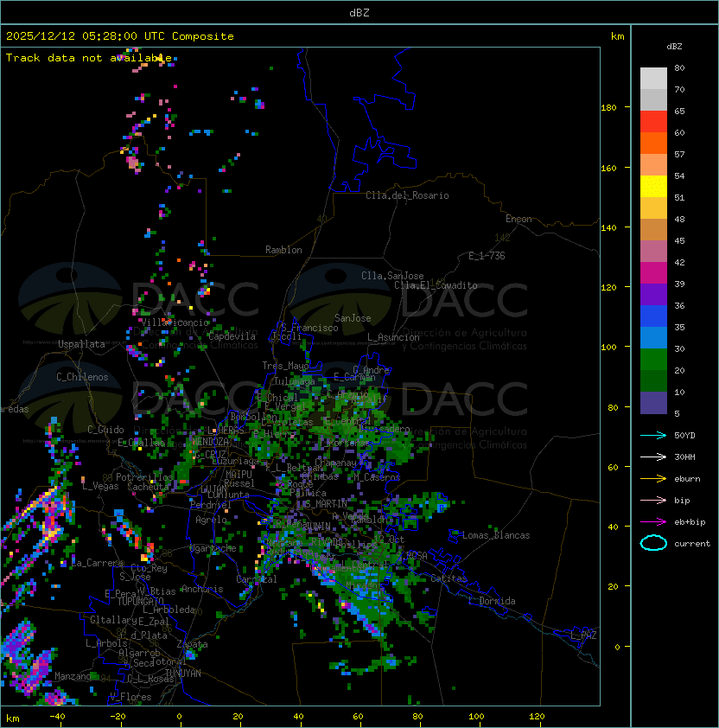Screen dimensions: 719x728
Task: Click the 'Tres_Mayo' place label
Action: pyautogui.click(x=285, y=366)
